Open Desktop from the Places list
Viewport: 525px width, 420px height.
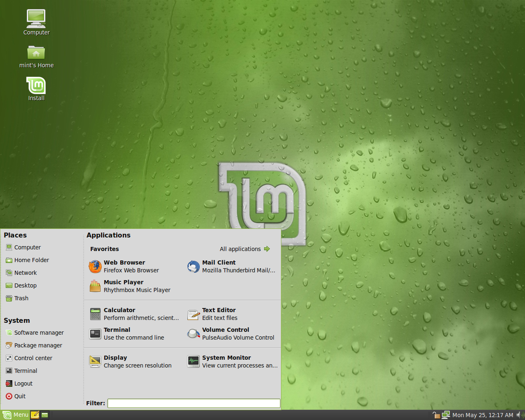point(21,285)
